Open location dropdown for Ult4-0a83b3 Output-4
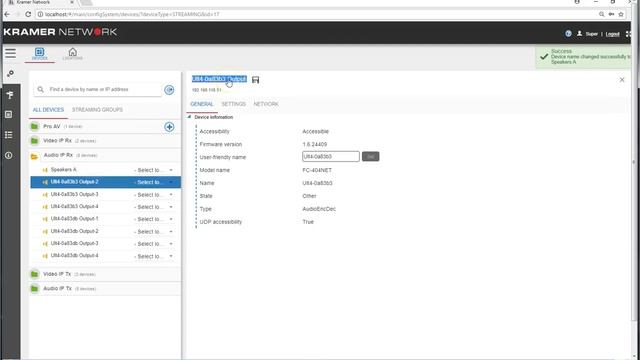This screenshot has width=640, height=360. click(153, 207)
